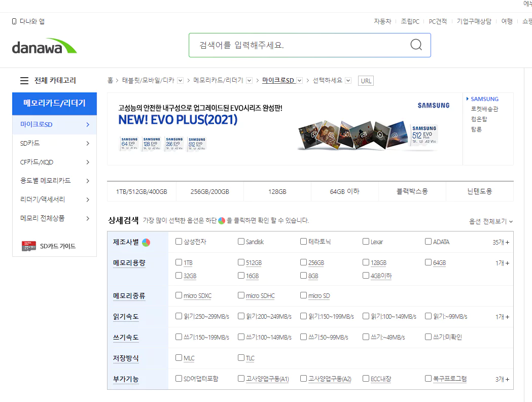Open the PC견적 top link
The width and height of the screenshot is (532, 402).
[x=438, y=21]
